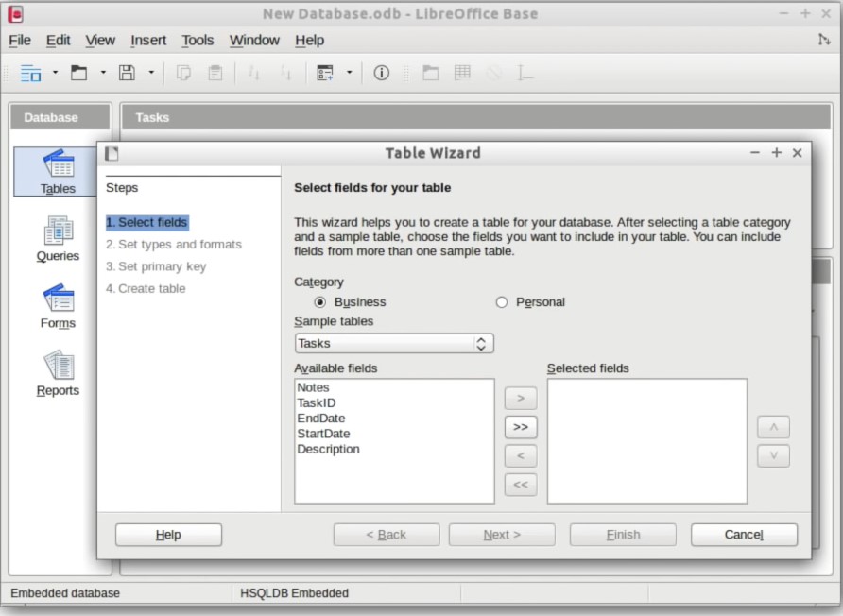Open the Queries section in the sidebar
The width and height of the screenshot is (843, 616).
pos(58,234)
